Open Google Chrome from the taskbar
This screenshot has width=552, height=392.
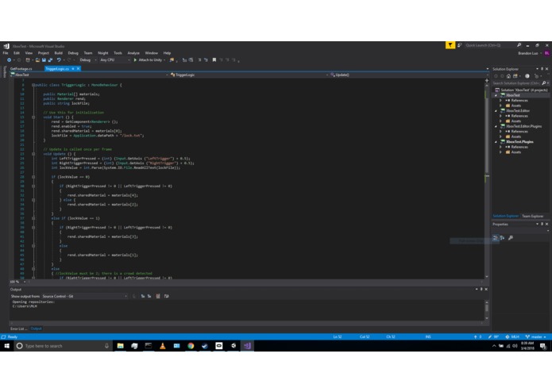click(191, 346)
